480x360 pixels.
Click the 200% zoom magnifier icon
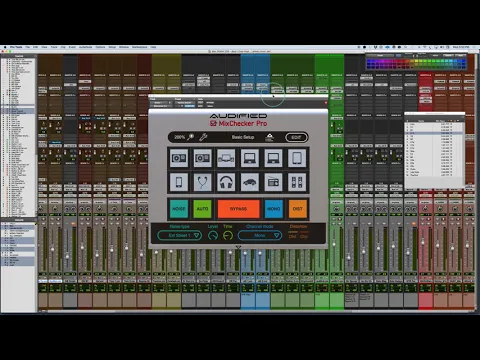[x=191, y=137]
